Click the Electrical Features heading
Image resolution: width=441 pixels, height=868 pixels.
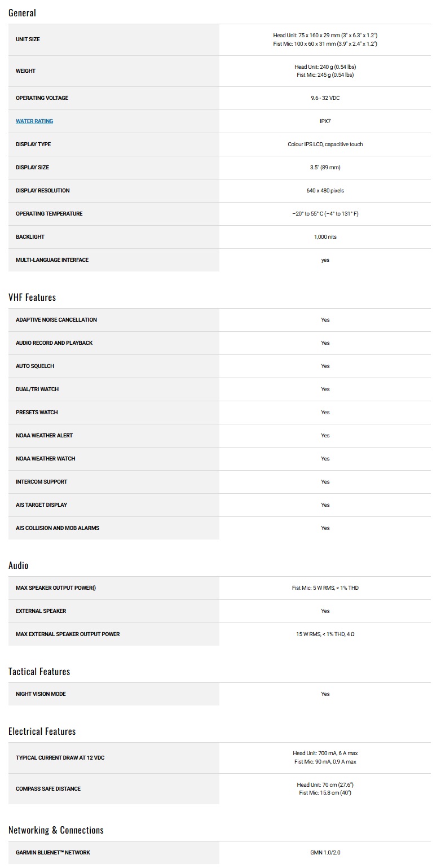pyautogui.click(x=42, y=731)
